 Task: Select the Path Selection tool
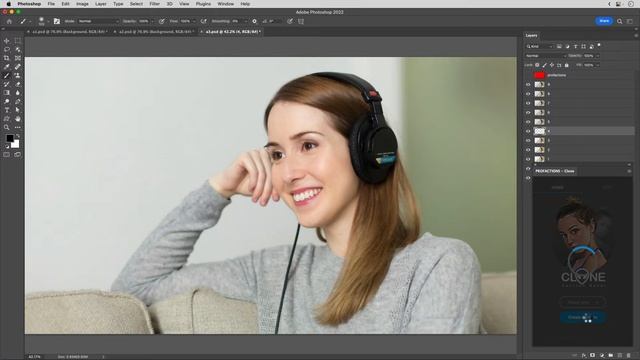pyautogui.click(x=18, y=110)
